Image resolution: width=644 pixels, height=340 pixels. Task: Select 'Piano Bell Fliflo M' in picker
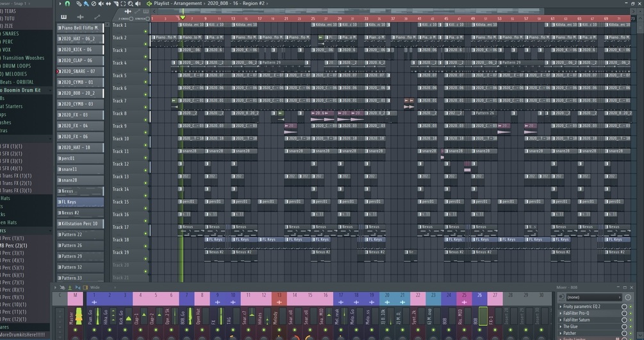(x=80, y=28)
